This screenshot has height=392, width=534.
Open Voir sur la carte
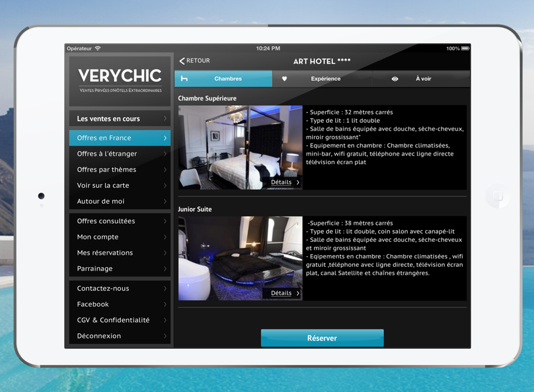point(120,185)
